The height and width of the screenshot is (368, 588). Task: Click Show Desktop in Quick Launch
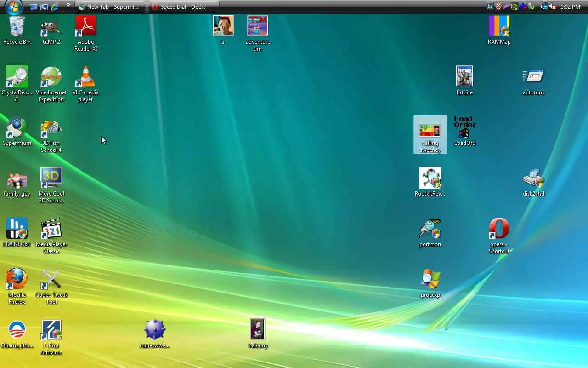(x=33, y=7)
